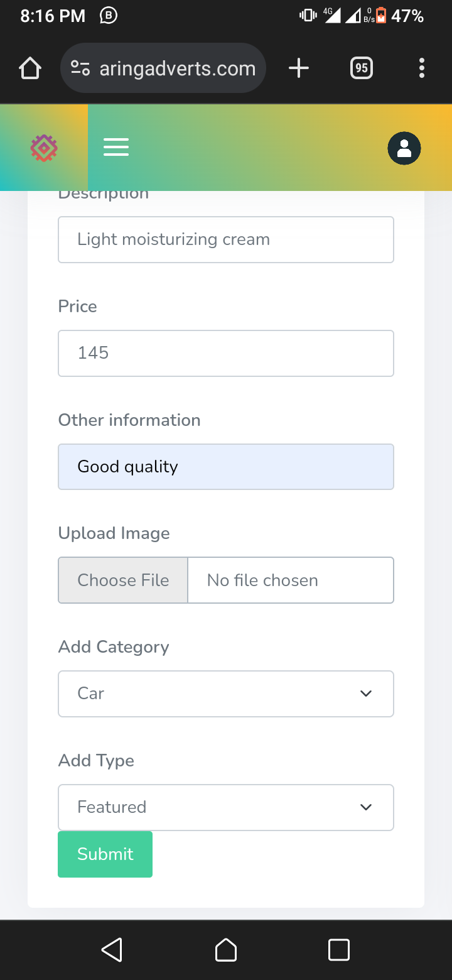The width and height of the screenshot is (452, 980).
Task: Expand the Add Type dropdown showing Featured
Action: pyautogui.click(x=226, y=807)
